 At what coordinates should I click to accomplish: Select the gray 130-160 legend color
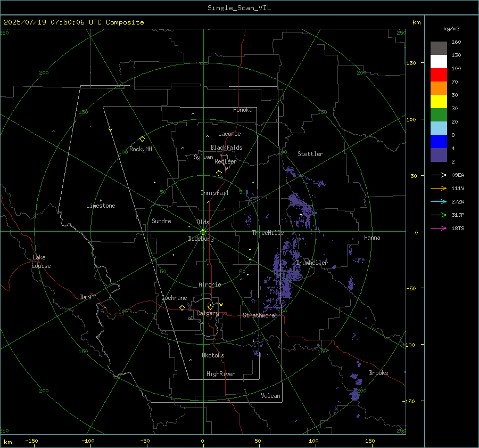439,48
